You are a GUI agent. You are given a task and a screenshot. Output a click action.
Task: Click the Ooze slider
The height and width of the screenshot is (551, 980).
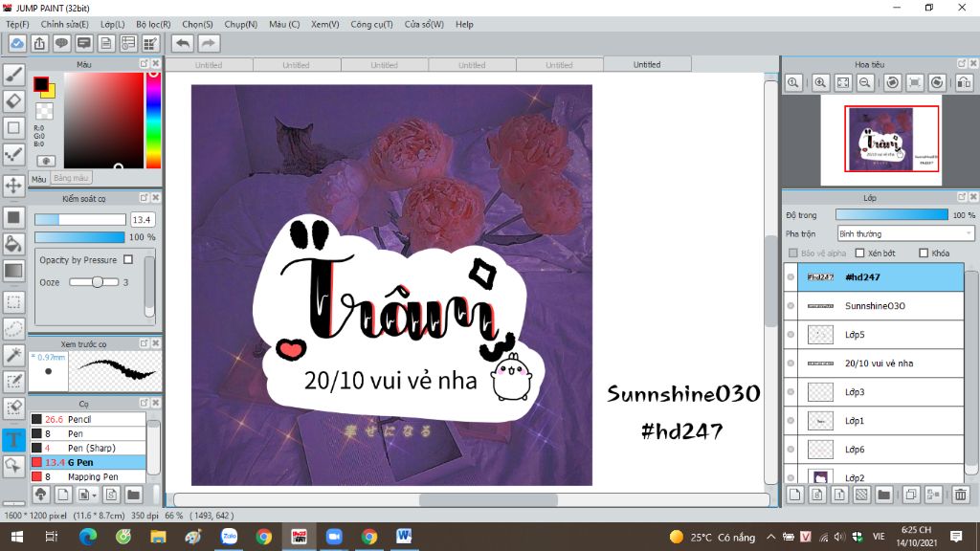coord(94,282)
